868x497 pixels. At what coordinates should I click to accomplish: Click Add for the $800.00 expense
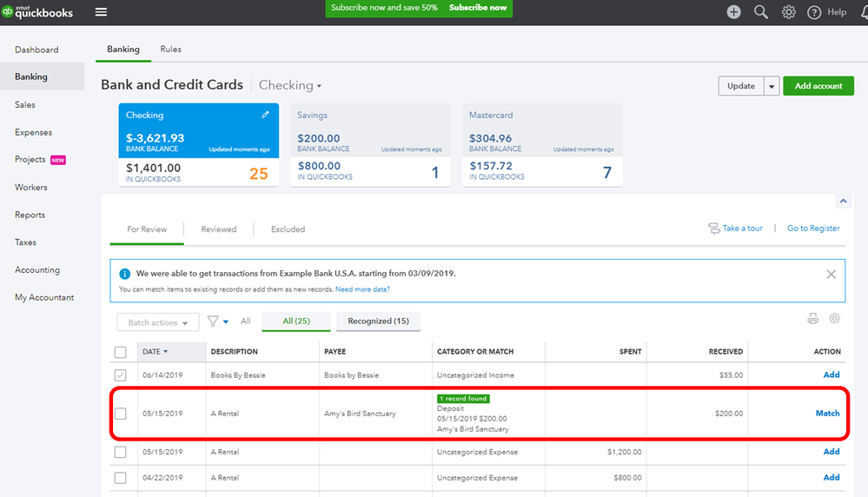[832, 477]
